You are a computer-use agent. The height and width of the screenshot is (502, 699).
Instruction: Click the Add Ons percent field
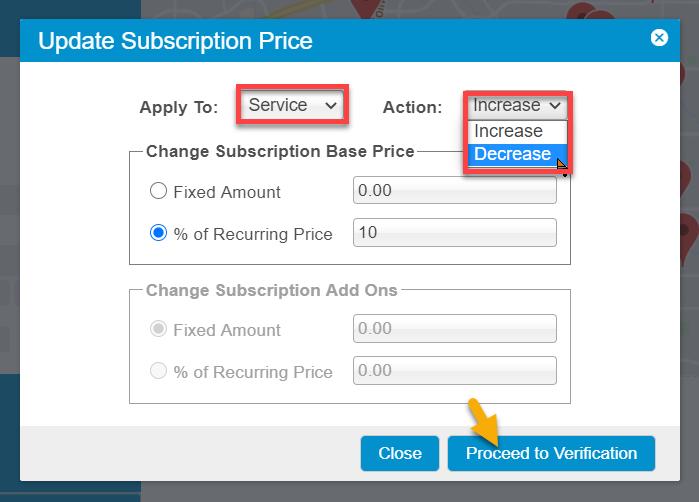pos(454,370)
